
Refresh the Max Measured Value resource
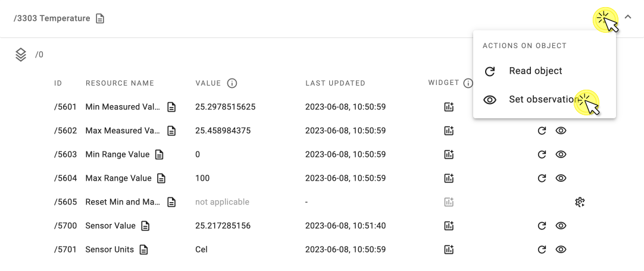tap(542, 131)
